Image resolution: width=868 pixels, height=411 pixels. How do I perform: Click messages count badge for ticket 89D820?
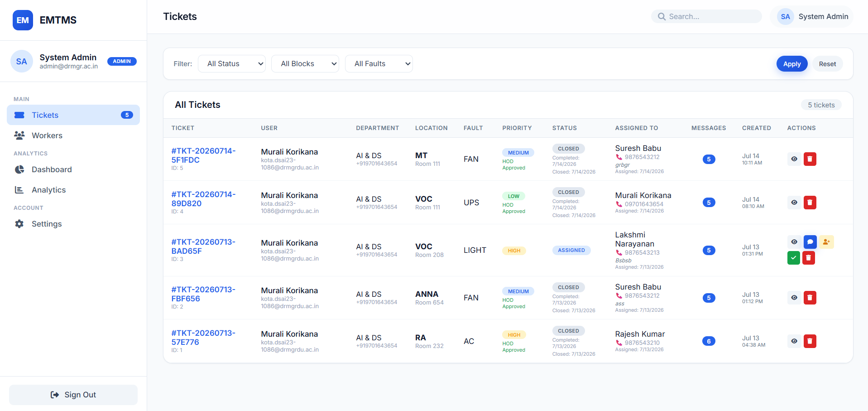pyautogui.click(x=709, y=203)
